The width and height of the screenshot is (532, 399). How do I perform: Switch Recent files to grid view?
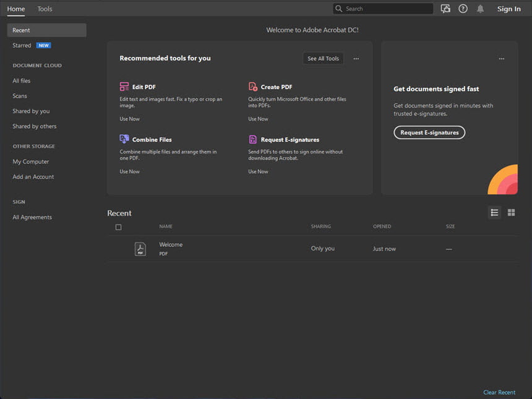point(511,212)
